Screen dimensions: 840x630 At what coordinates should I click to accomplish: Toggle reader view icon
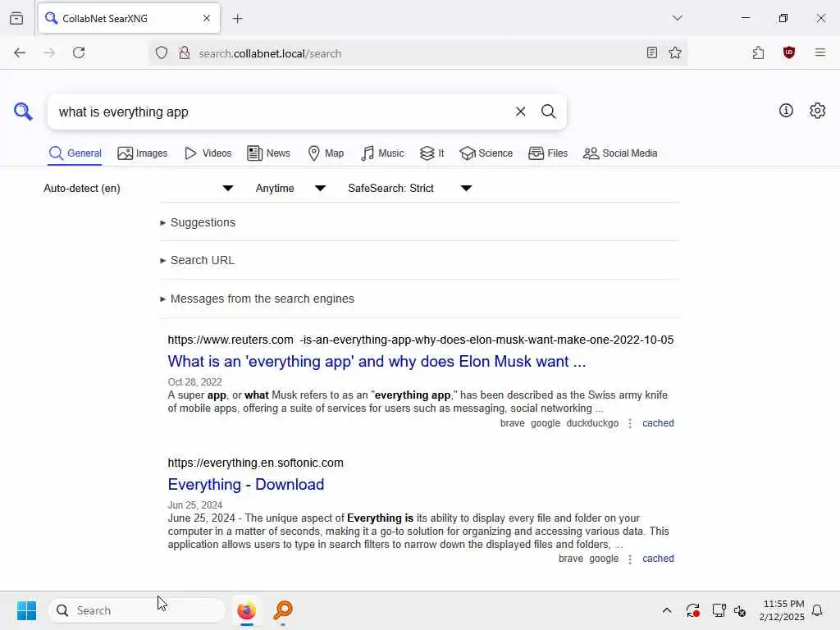[x=651, y=52]
